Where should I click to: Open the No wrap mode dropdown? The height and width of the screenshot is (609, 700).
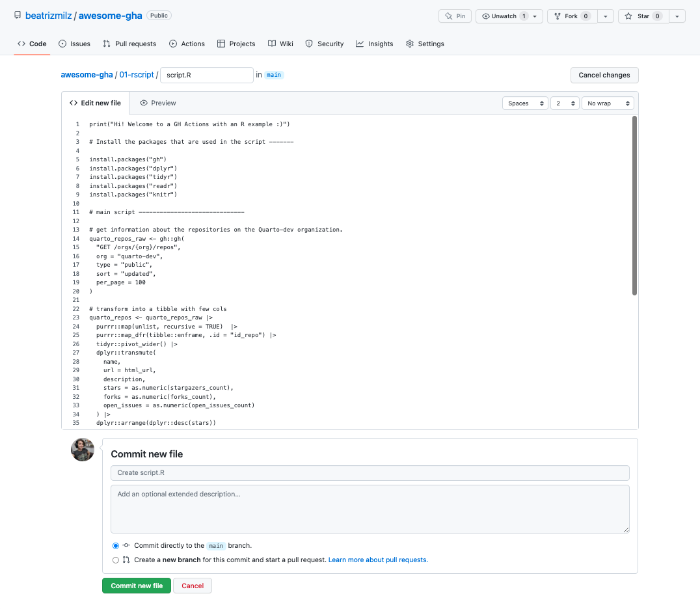[x=608, y=103]
